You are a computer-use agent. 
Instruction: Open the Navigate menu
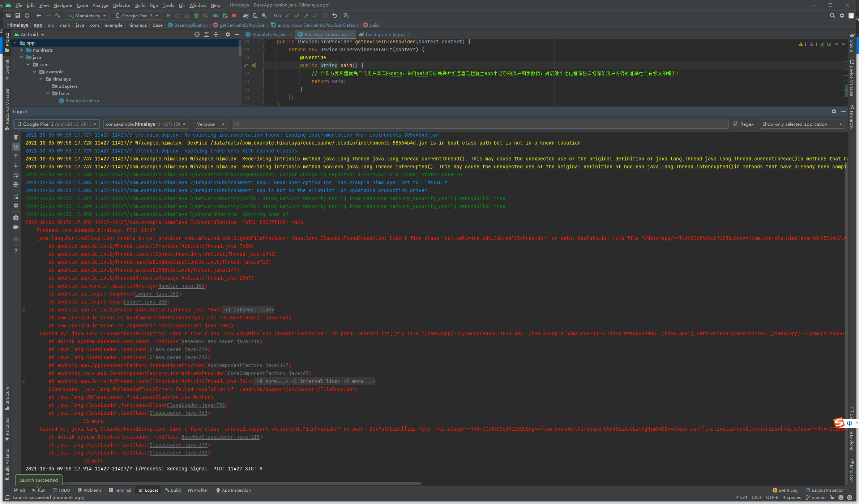tap(63, 5)
